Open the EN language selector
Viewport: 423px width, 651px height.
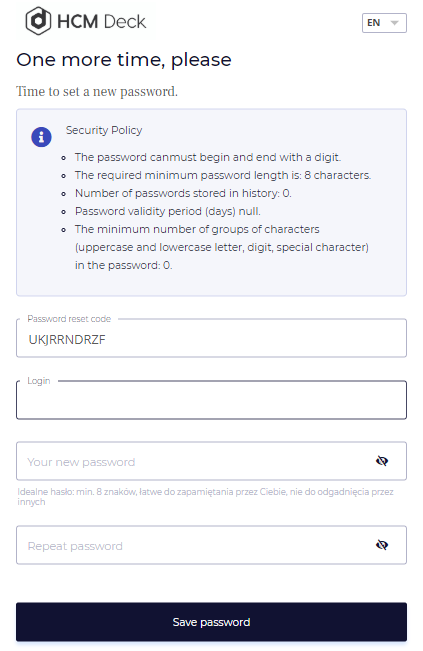pos(384,23)
